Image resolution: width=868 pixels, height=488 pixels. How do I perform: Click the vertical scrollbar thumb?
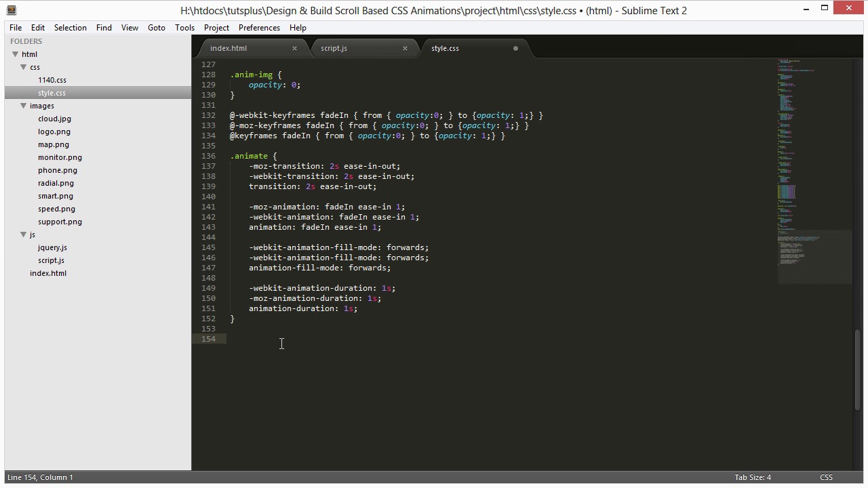(858, 369)
